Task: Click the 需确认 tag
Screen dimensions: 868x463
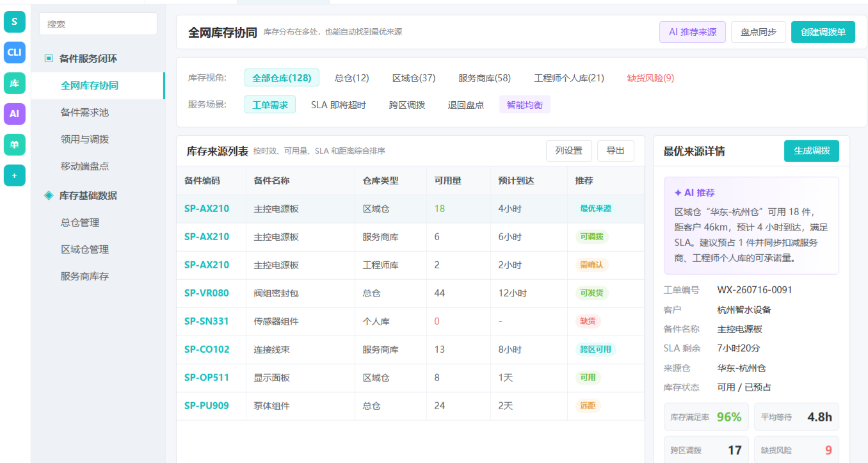Action: (x=591, y=265)
